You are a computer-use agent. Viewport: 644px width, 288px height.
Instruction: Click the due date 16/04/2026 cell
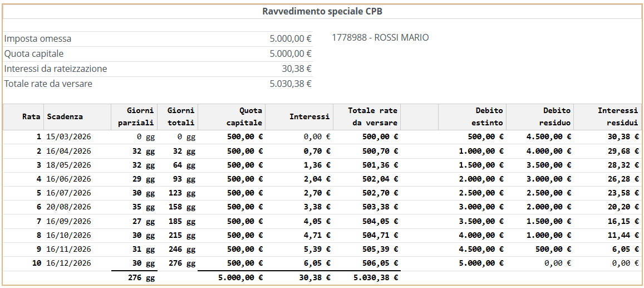68,151
